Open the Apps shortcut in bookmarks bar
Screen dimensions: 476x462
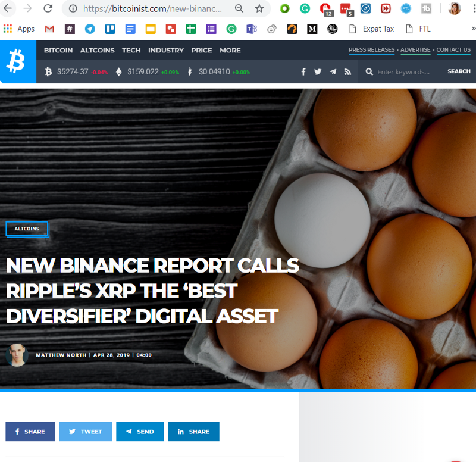point(19,29)
